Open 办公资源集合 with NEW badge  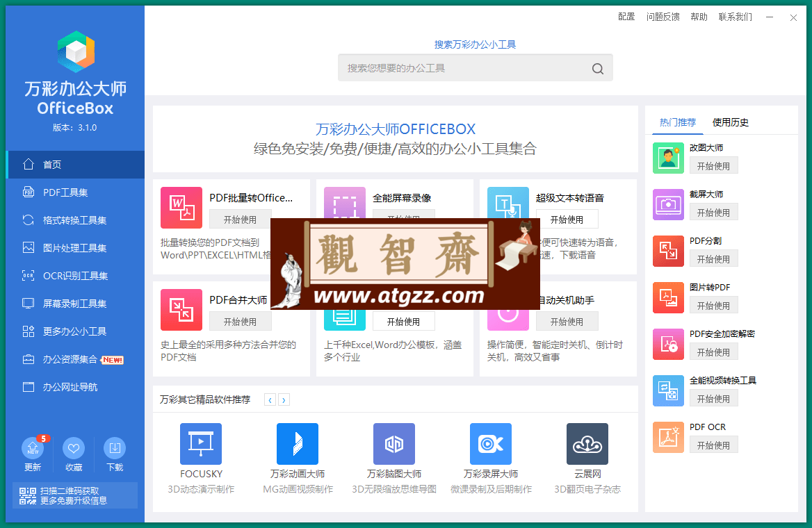pos(75,359)
